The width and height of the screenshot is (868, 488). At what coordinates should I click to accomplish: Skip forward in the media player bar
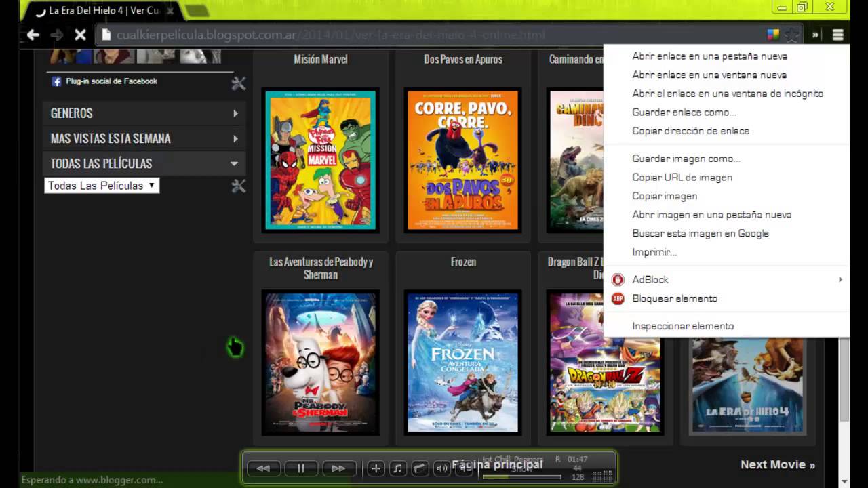pyautogui.click(x=338, y=468)
